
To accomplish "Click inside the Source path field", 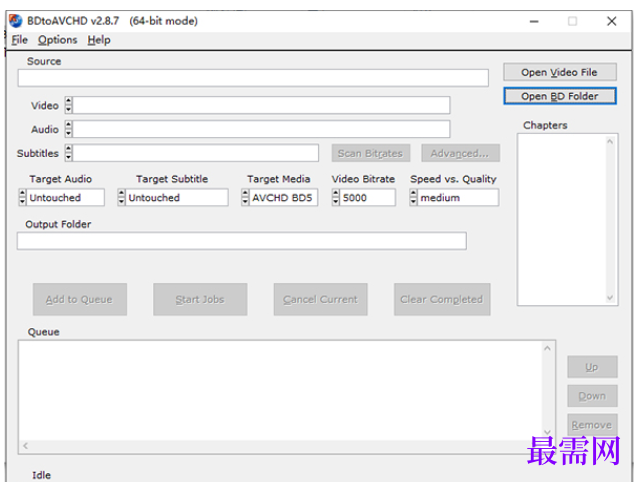I will pos(253,78).
